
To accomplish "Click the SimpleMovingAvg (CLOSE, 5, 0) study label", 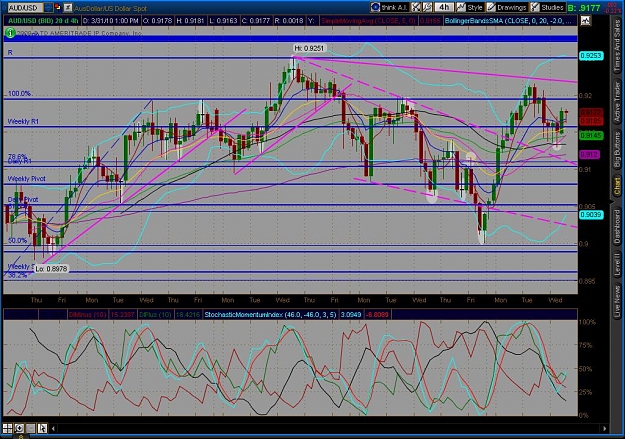I will coord(368,20).
